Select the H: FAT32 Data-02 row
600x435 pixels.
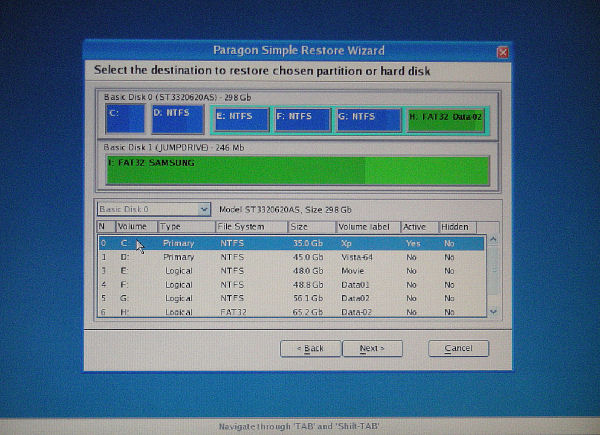click(x=290, y=313)
